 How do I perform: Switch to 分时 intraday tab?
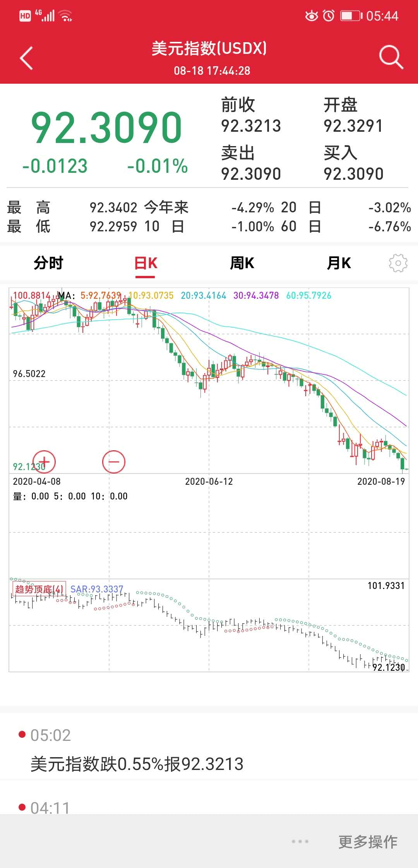pos(48,263)
